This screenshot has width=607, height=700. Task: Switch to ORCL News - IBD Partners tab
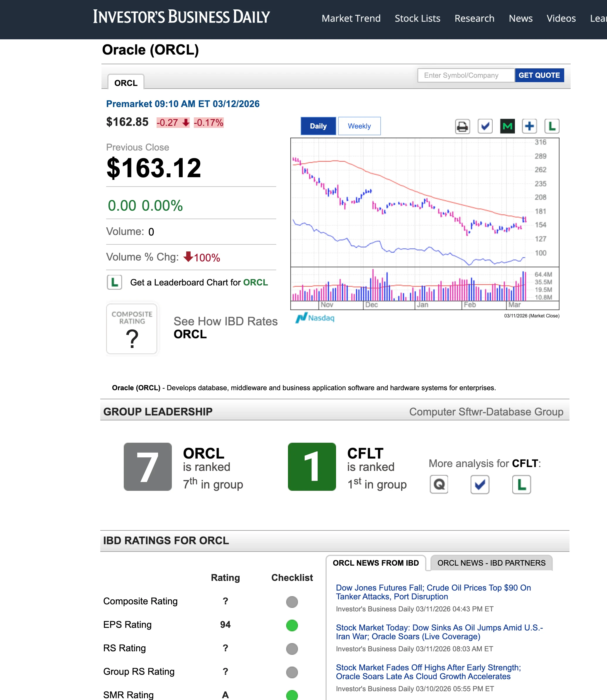[491, 563]
